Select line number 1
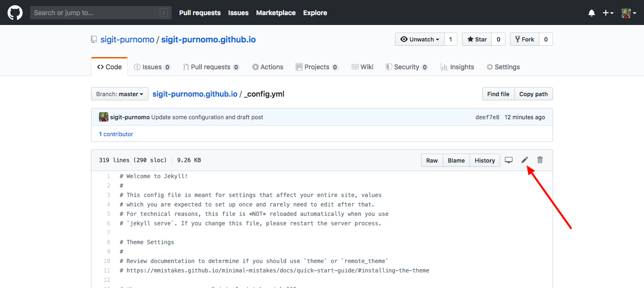 click(108, 176)
